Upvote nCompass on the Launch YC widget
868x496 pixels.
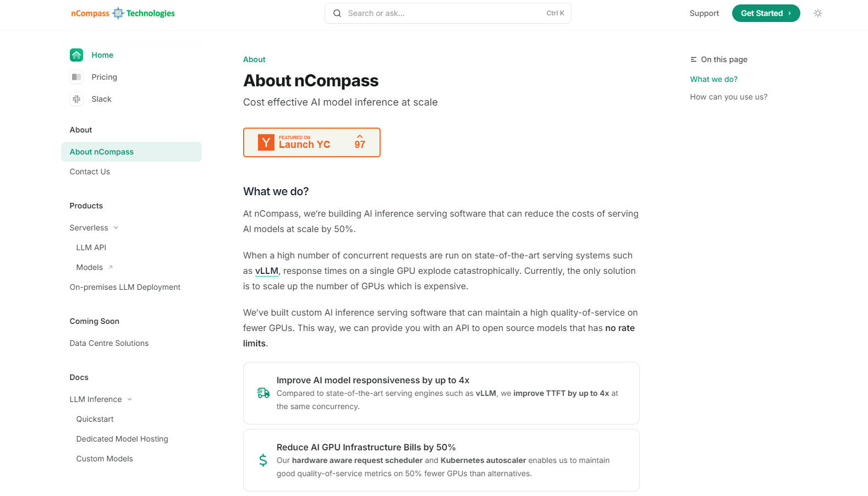(x=360, y=142)
